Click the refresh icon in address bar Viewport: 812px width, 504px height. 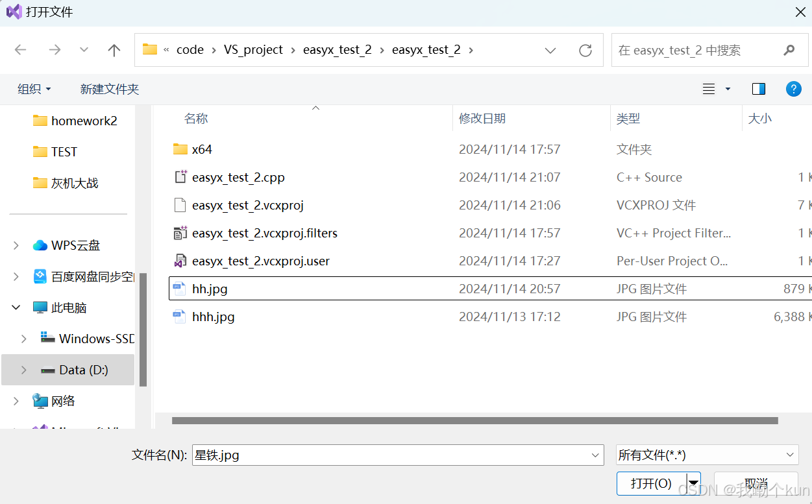point(585,50)
